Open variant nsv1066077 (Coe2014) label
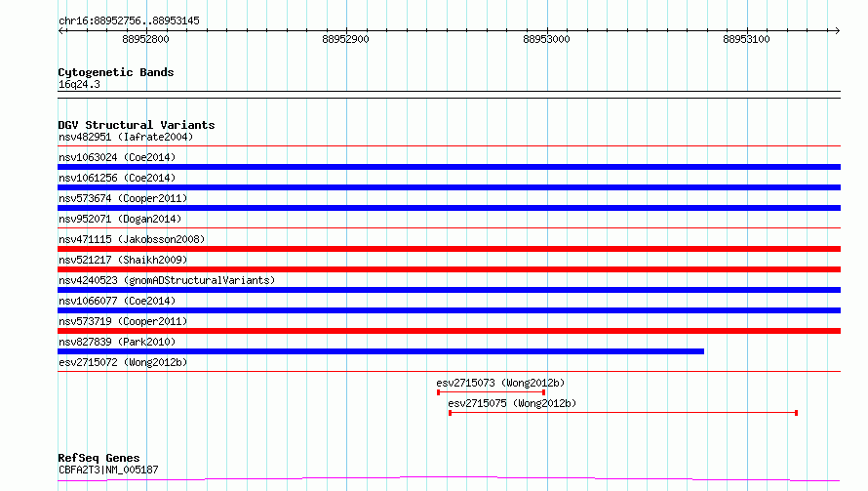Image resolution: width=868 pixels, height=491 pixels. pos(117,301)
